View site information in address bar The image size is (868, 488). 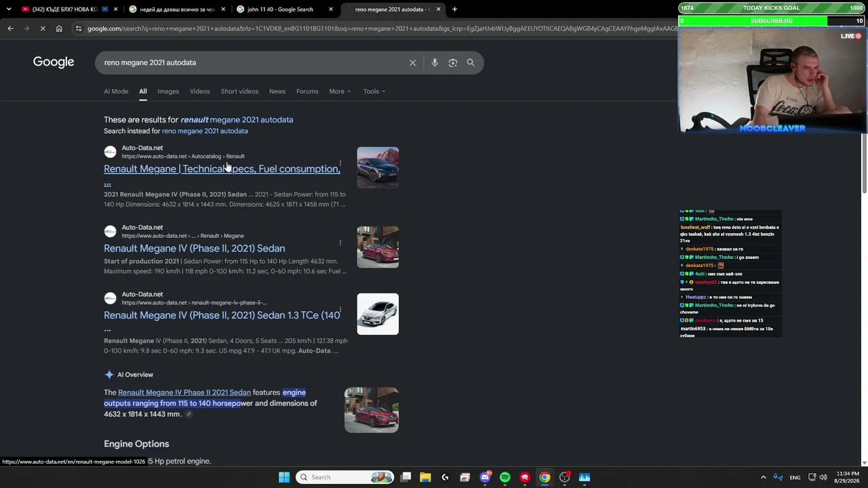[79, 28]
